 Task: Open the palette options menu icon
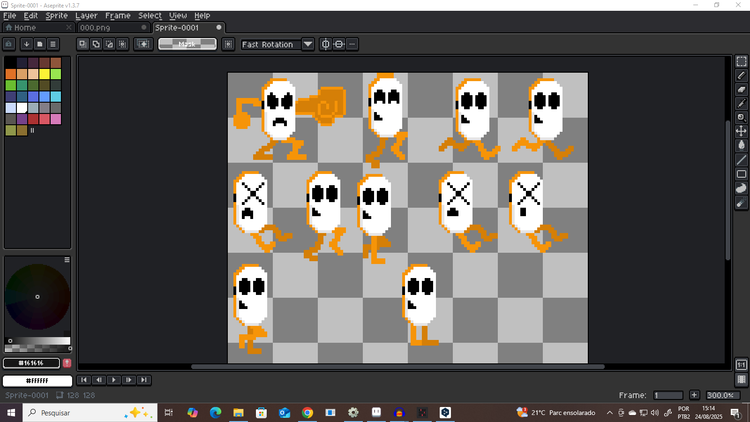pyautogui.click(x=53, y=44)
